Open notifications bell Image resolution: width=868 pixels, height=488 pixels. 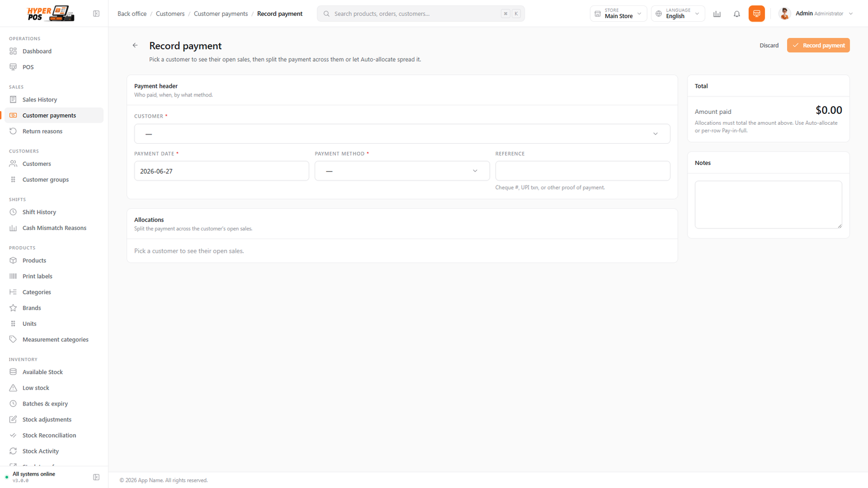(737, 14)
